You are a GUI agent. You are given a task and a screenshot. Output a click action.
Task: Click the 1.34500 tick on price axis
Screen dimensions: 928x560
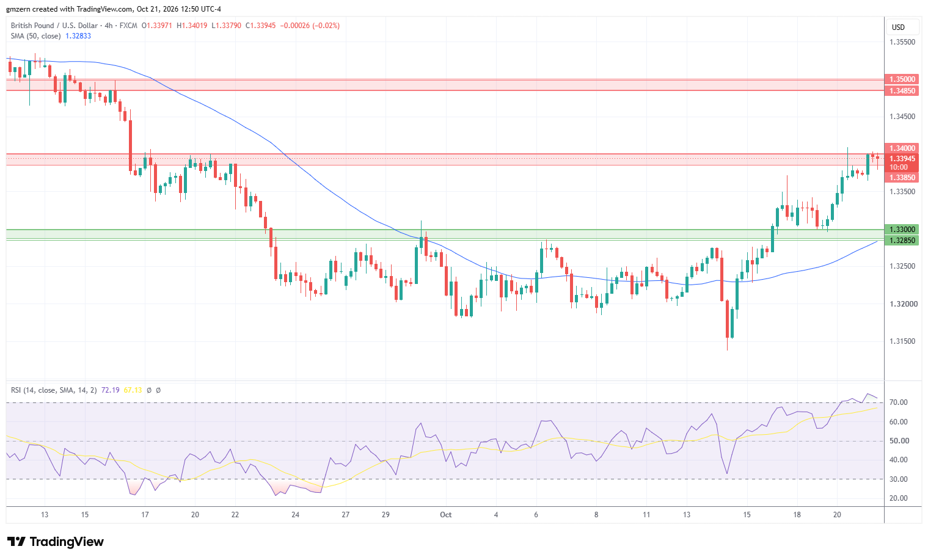(x=902, y=117)
